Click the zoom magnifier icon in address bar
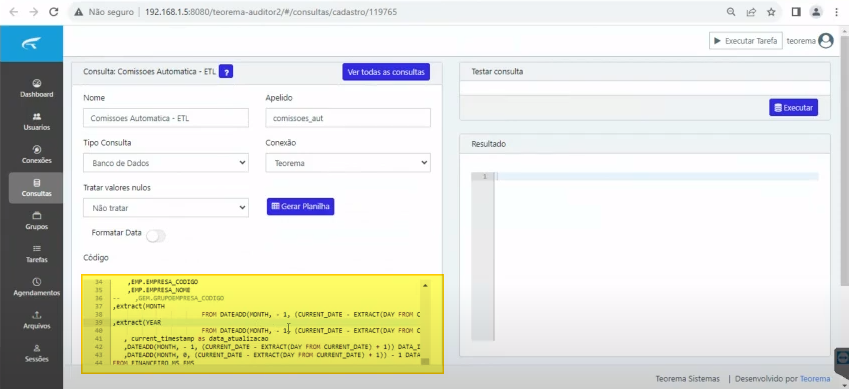This screenshot has height=389, width=849. click(731, 11)
